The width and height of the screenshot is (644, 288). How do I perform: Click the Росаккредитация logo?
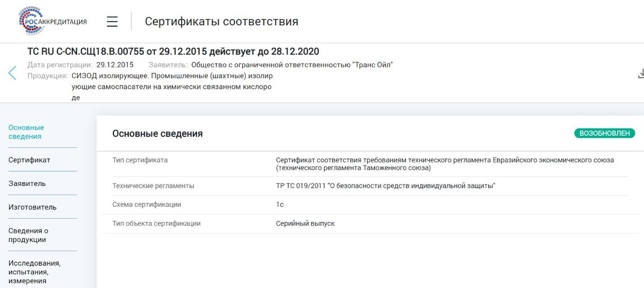(52, 21)
